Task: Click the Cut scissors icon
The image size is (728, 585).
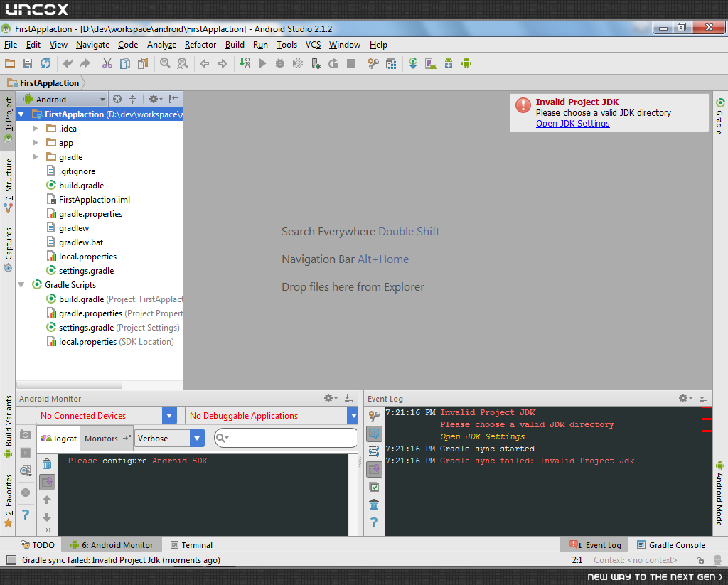Action: pos(107,63)
